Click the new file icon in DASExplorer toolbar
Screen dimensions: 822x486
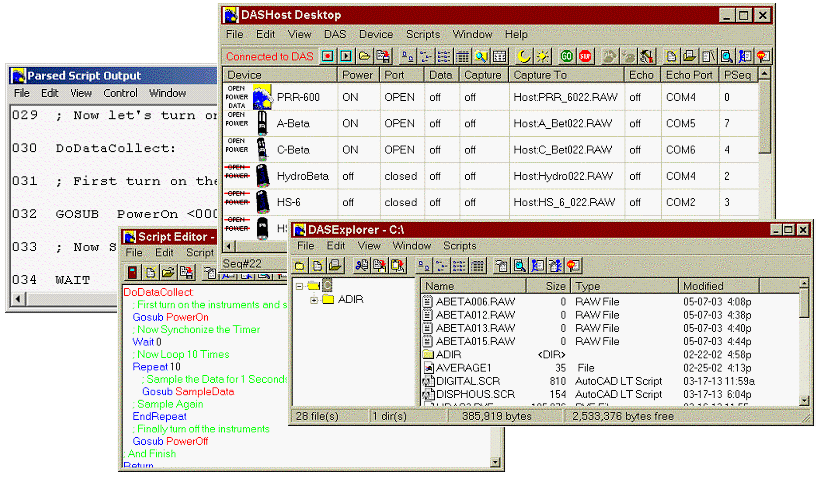(x=317, y=265)
